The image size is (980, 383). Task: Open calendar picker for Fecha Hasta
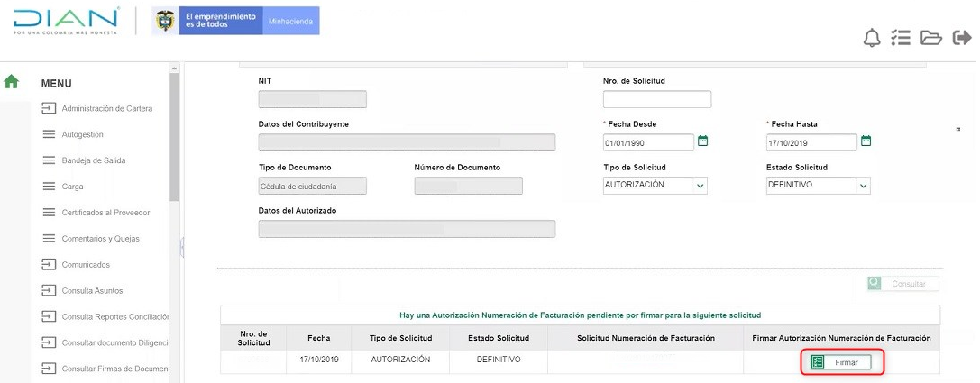tap(866, 141)
